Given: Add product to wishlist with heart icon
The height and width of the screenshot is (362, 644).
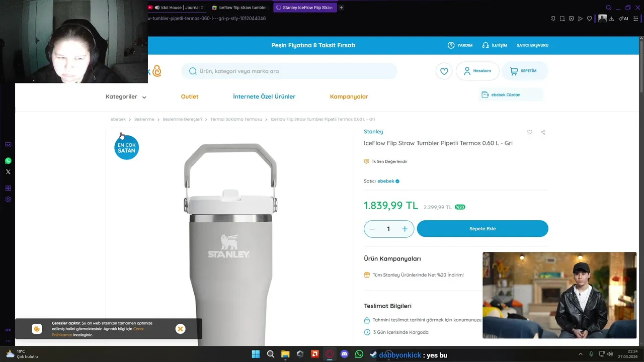Looking at the screenshot, I should 529,132.
